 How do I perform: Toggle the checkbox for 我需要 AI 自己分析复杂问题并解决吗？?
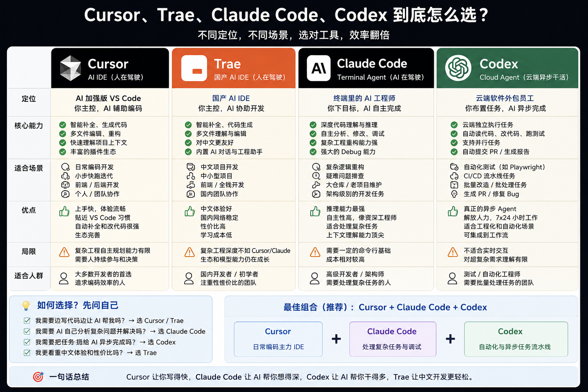[27, 332]
